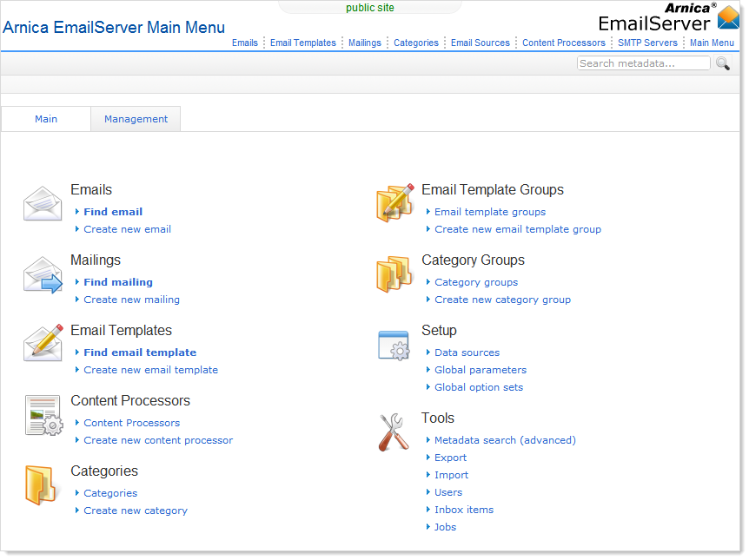Open Metadata search (advanced) link
The width and height of the screenshot is (749, 560).
[x=505, y=440]
